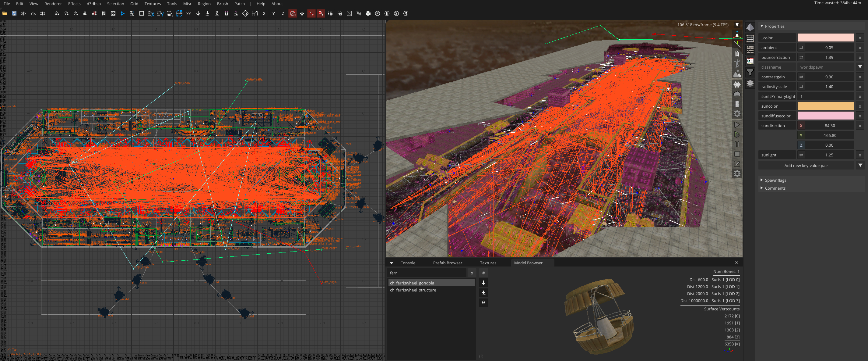The height and width of the screenshot is (361, 868).
Task: Open the d3dbsp menu
Action: coord(94,4)
